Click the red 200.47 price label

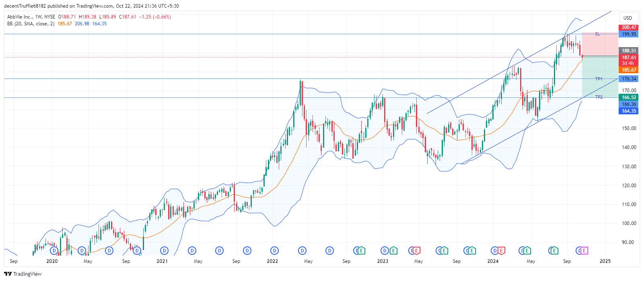pos(629,27)
